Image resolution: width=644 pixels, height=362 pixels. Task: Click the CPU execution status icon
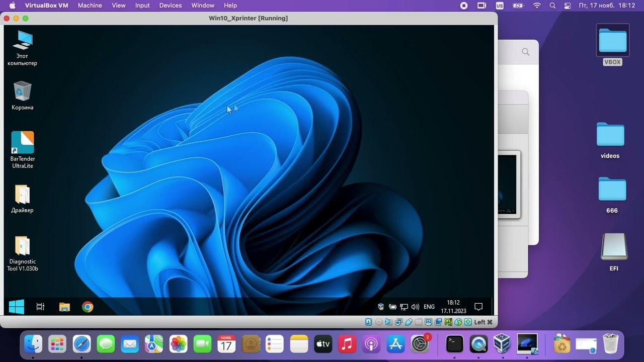coord(448,322)
